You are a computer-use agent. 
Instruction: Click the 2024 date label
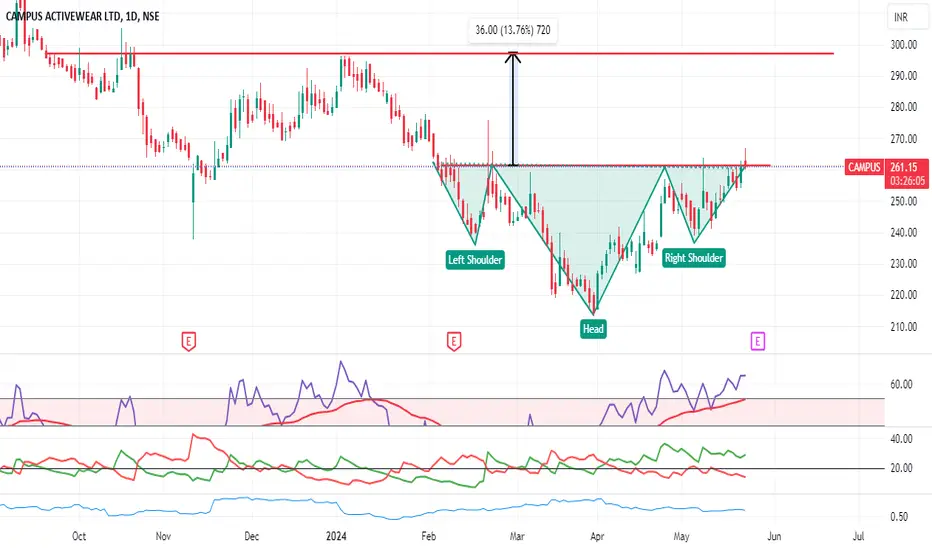click(336, 536)
